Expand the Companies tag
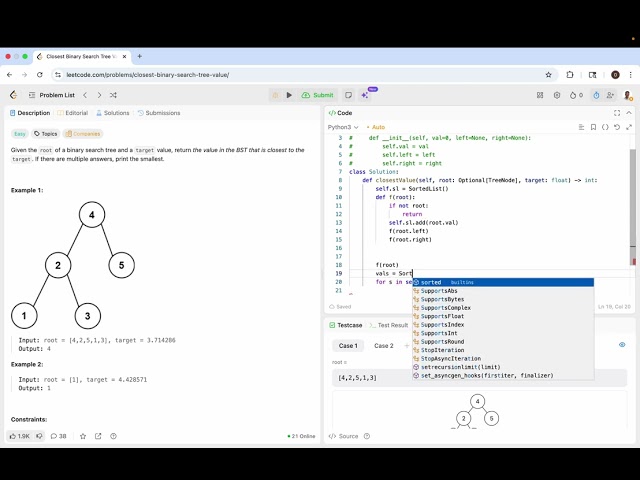This screenshot has width=640, height=480. pos(83,134)
